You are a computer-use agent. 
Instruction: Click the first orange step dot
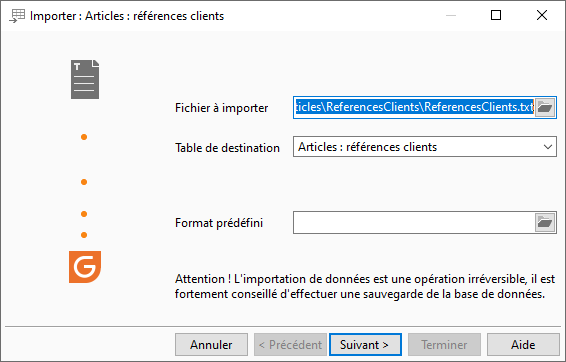(x=84, y=137)
